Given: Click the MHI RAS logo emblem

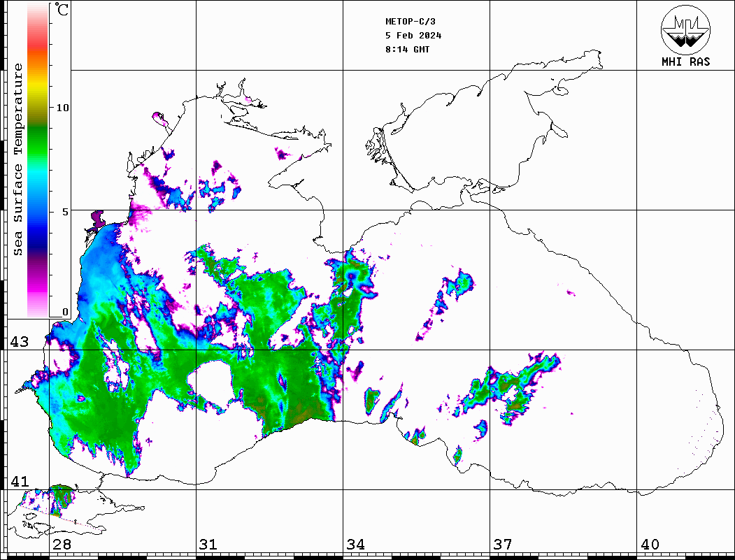Looking at the screenshot, I should coord(685,29).
